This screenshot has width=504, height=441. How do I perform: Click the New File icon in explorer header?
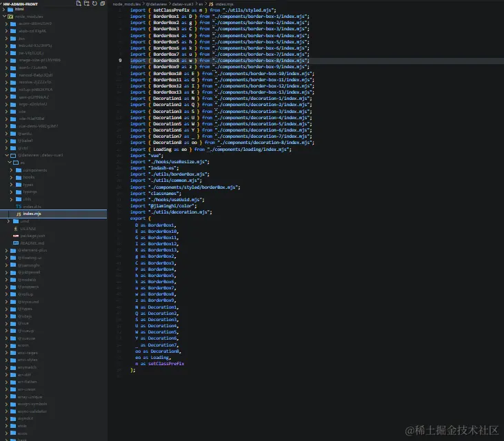click(79, 3)
